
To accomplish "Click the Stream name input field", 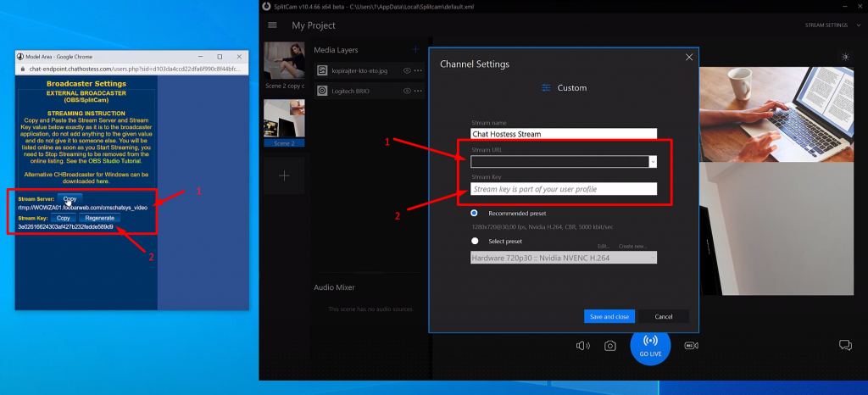I will (564, 133).
